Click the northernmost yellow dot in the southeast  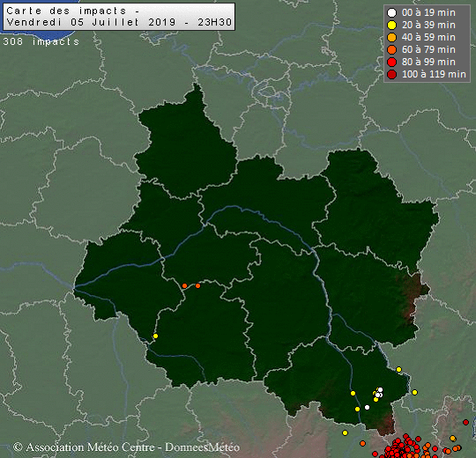click(399, 369)
